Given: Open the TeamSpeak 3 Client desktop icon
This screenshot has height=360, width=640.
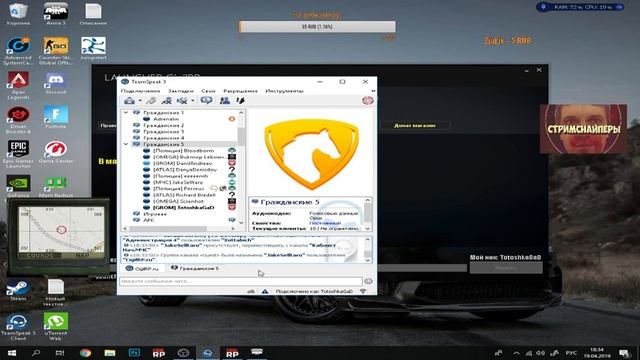Looking at the screenshot, I should (x=18, y=327).
